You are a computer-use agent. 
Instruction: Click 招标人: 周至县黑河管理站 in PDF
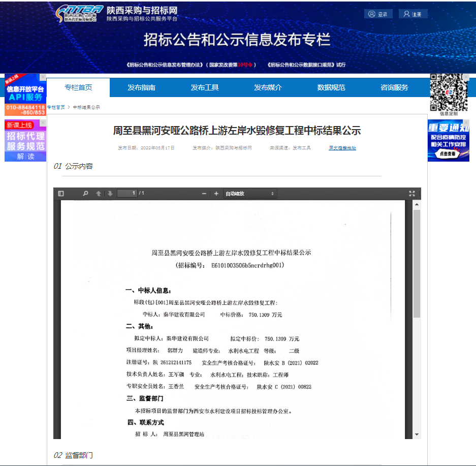click(x=170, y=434)
